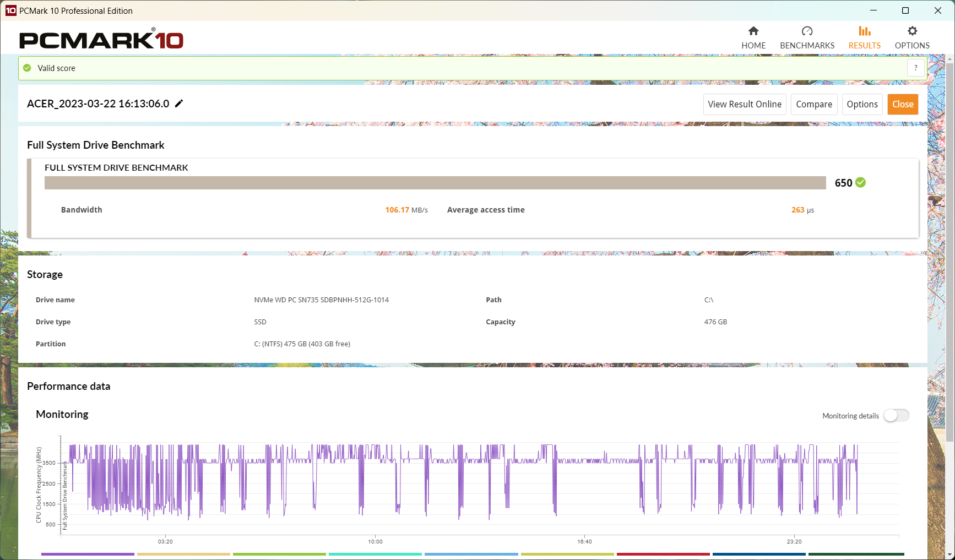
Task: Click the partition value C: (NTFS) 475 GB
Action: point(302,344)
